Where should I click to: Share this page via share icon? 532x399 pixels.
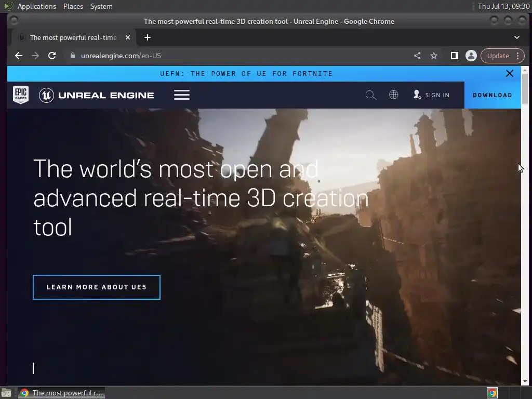tap(417, 56)
